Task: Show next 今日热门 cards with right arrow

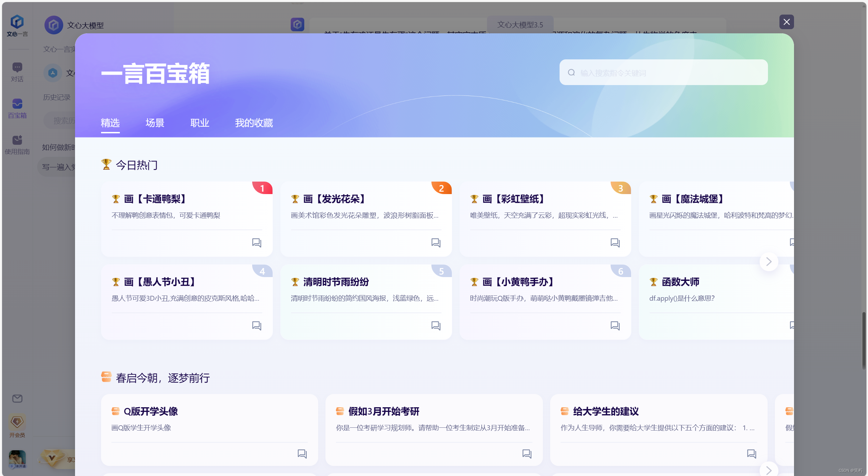Action: click(x=769, y=261)
